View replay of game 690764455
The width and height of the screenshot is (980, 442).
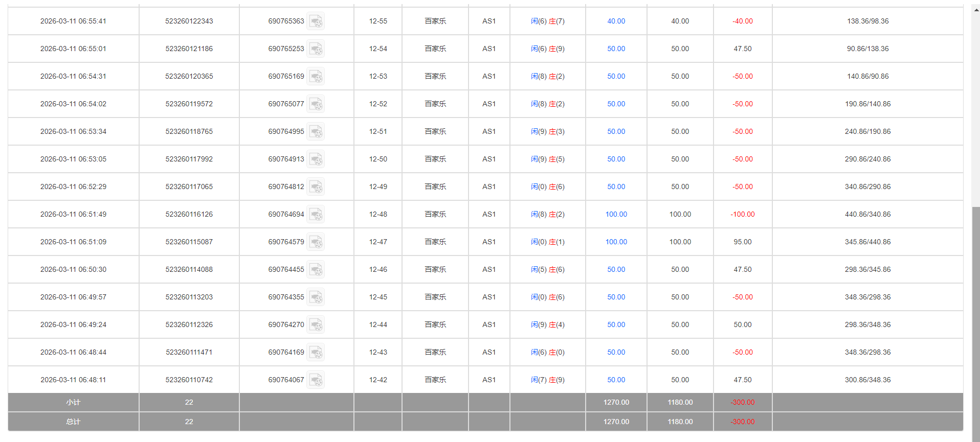coord(316,270)
